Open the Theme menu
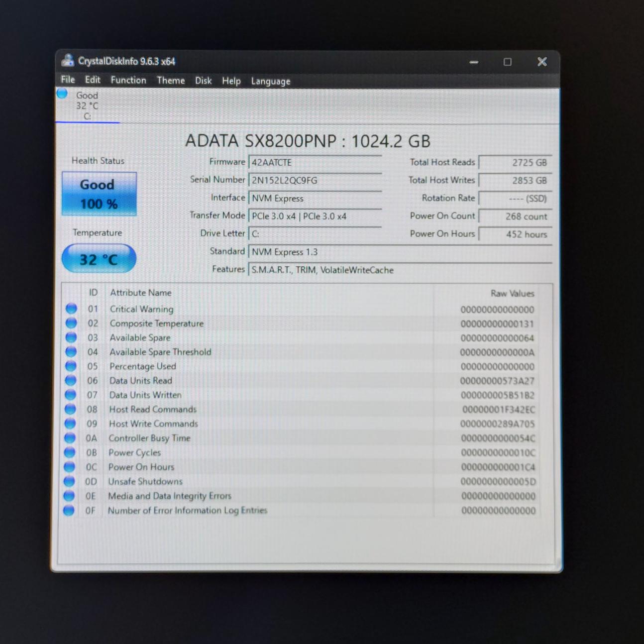644x644 pixels. coord(171,81)
